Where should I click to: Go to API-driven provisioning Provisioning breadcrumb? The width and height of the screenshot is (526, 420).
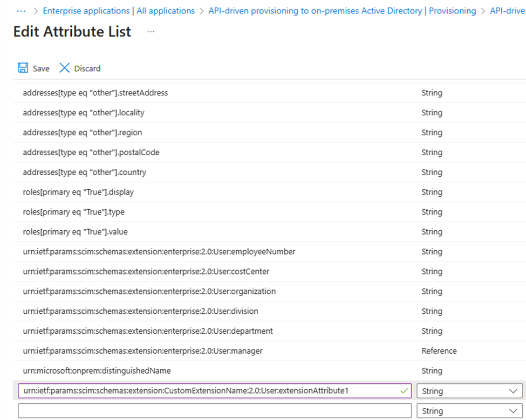(342, 11)
